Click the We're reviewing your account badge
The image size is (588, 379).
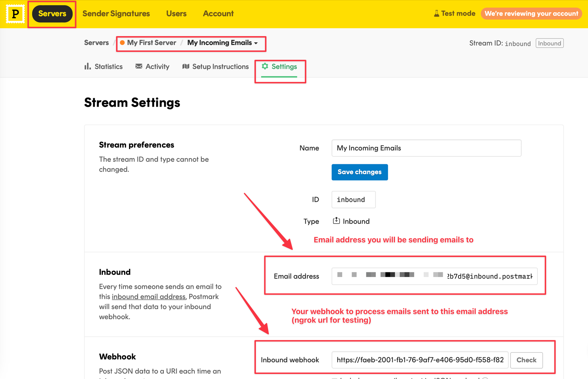pos(531,14)
